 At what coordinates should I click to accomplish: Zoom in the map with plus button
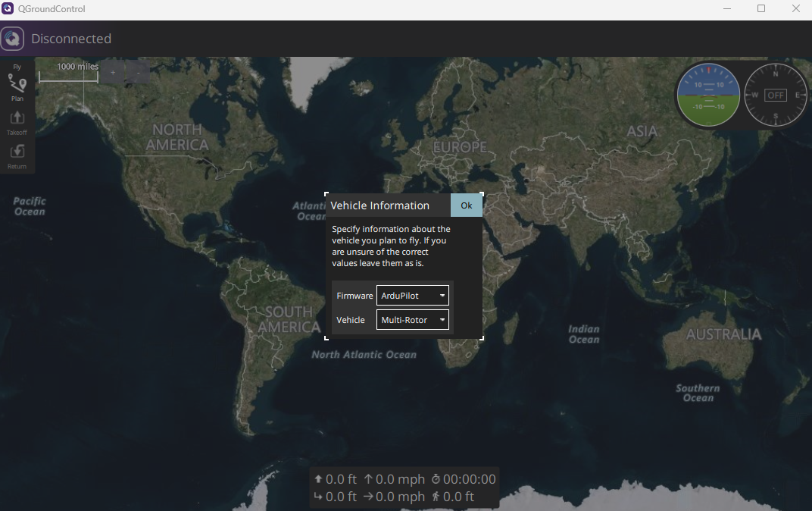(x=112, y=72)
